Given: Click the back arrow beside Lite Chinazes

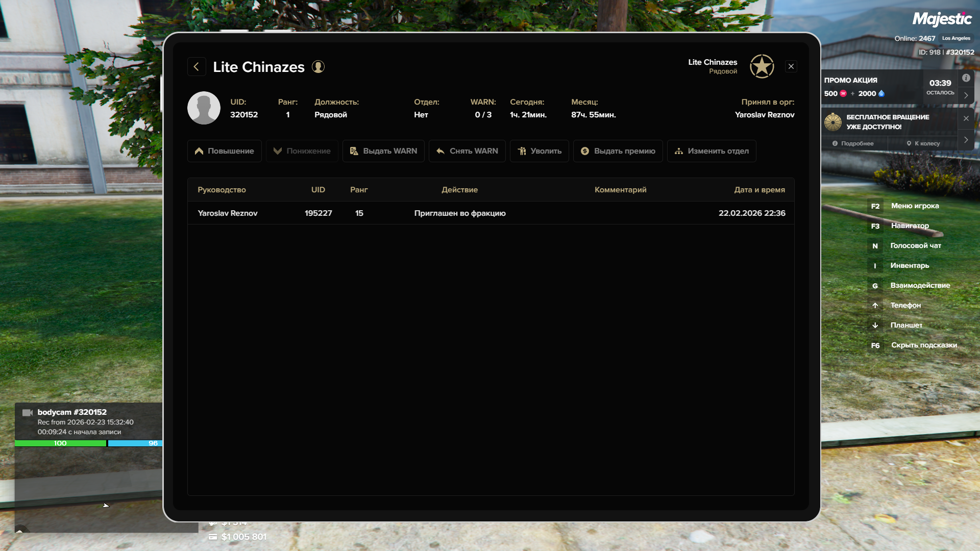Looking at the screenshot, I should 197,67.
